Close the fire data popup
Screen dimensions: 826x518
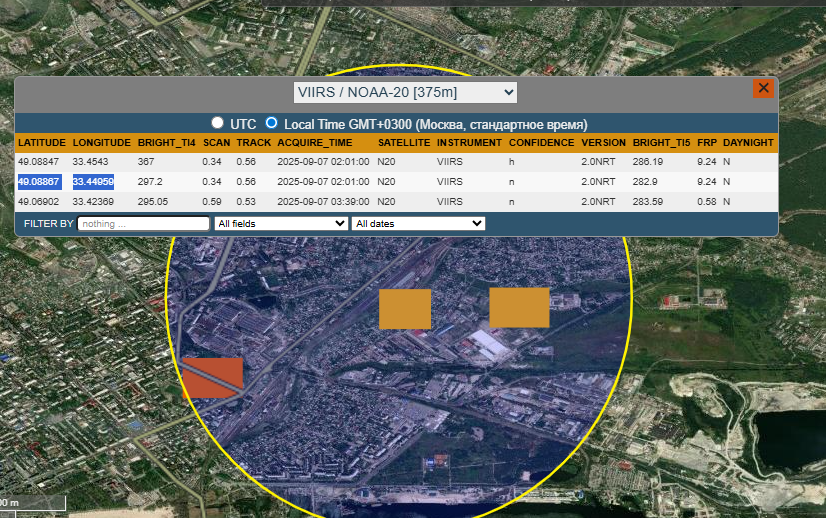coord(763,89)
